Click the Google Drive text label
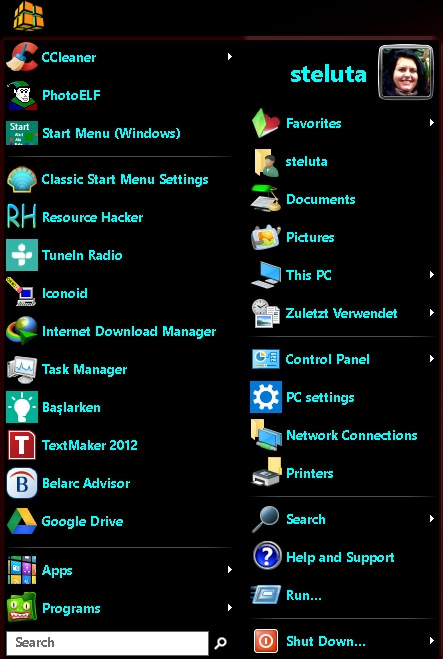The width and height of the screenshot is (443, 659). 82,522
